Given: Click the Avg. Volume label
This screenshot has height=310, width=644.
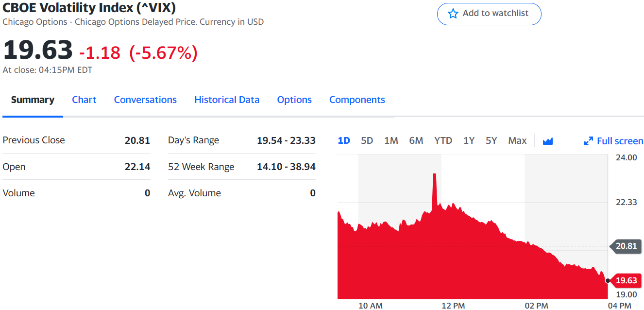Looking at the screenshot, I should [194, 193].
